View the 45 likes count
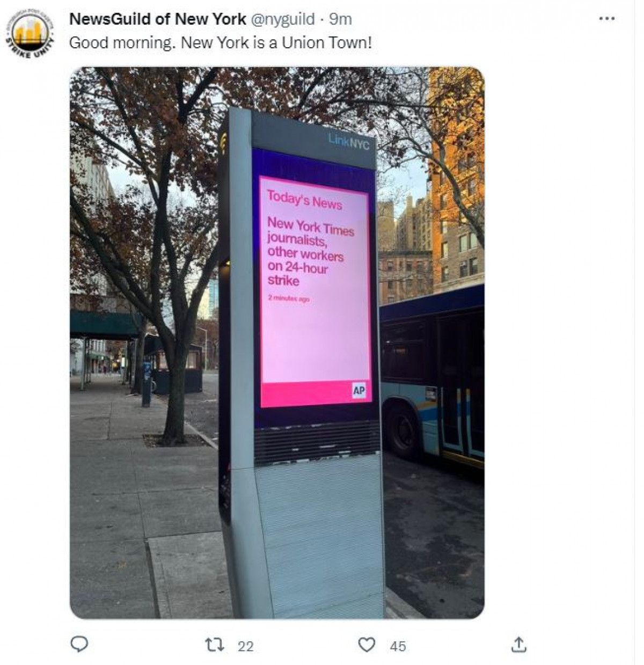The image size is (644, 665). [x=398, y=646]
